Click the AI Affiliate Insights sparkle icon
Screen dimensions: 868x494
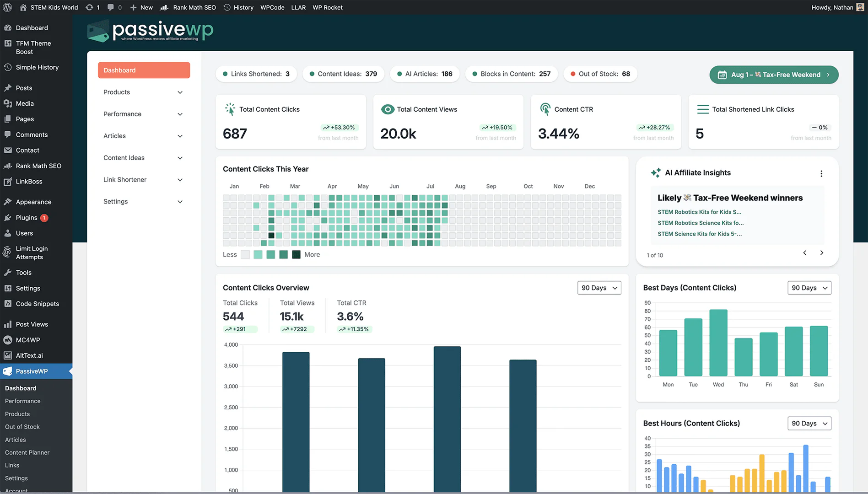[x=656, y=172]
